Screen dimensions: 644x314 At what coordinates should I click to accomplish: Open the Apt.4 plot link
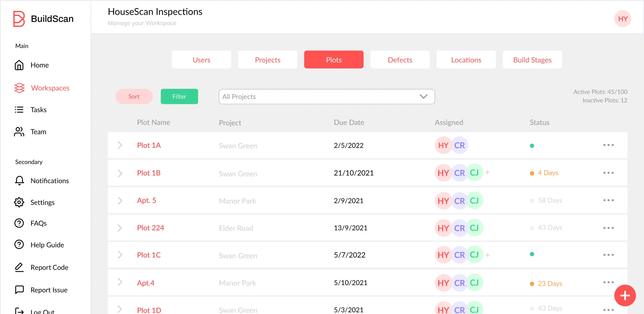point(146,283)
